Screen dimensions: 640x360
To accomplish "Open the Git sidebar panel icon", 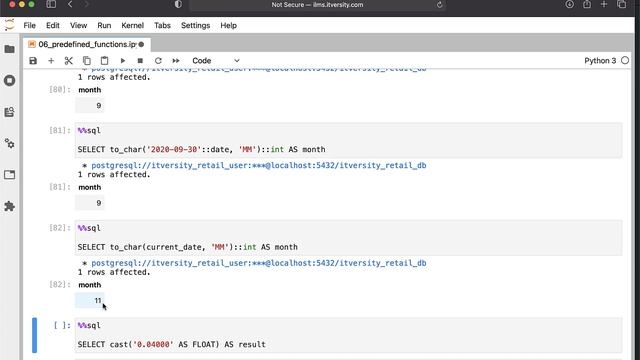I will click(9, 112).
